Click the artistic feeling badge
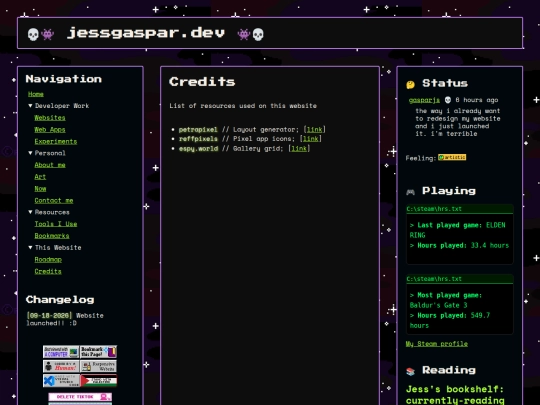Viewport: 540px width, 405px height. point(452,157)
